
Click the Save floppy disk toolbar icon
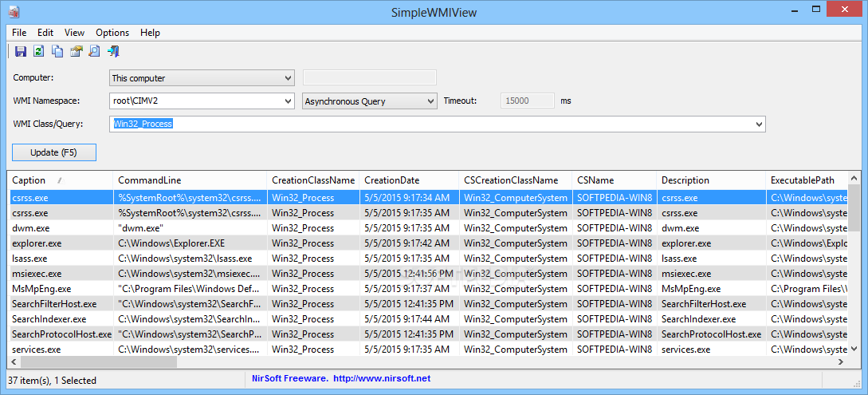point(21,52)
